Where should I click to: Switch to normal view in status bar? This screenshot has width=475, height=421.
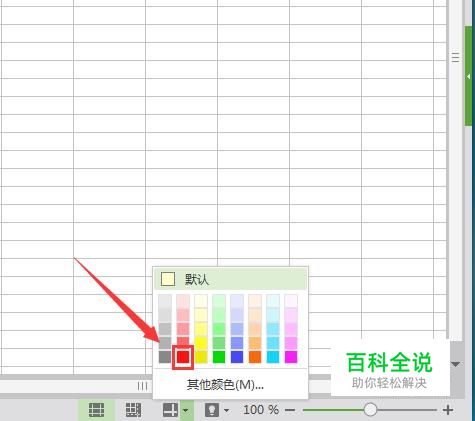pyautogui.click(x=96, y=410)
